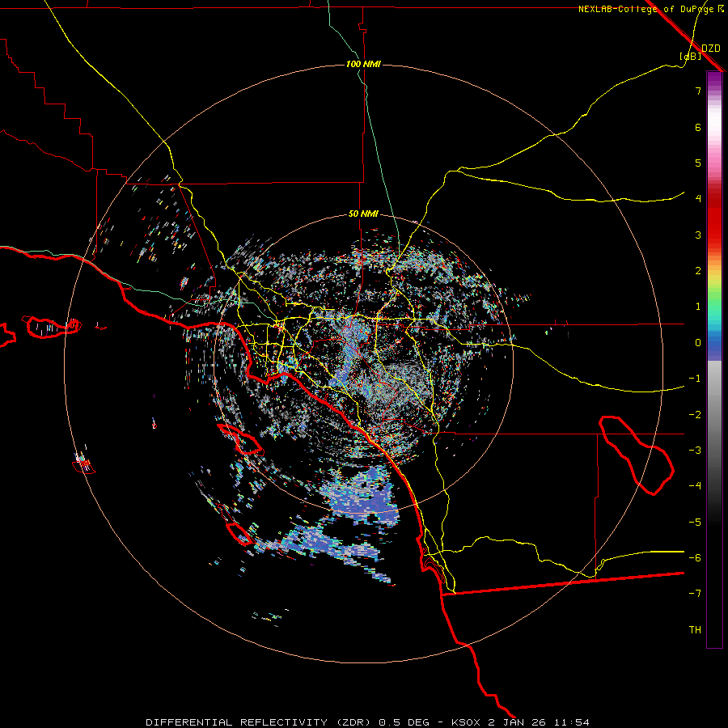Image resolution: width=728 pixels, height=728 pixels.
Task: Click the purple top of the color bar
Action: 714,80
